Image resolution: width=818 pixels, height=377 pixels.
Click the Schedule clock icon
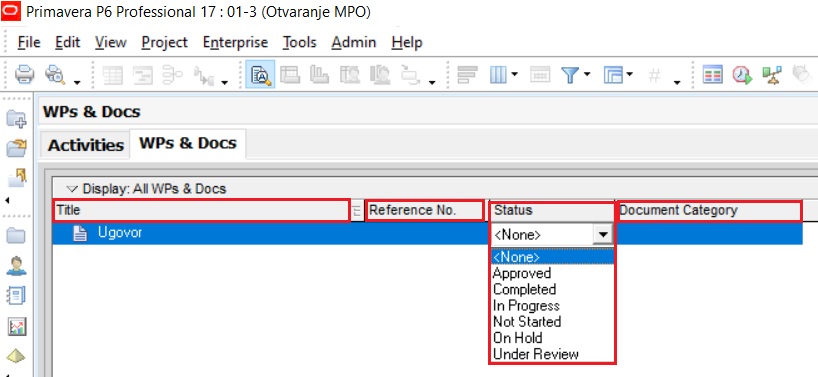(742, 75)
